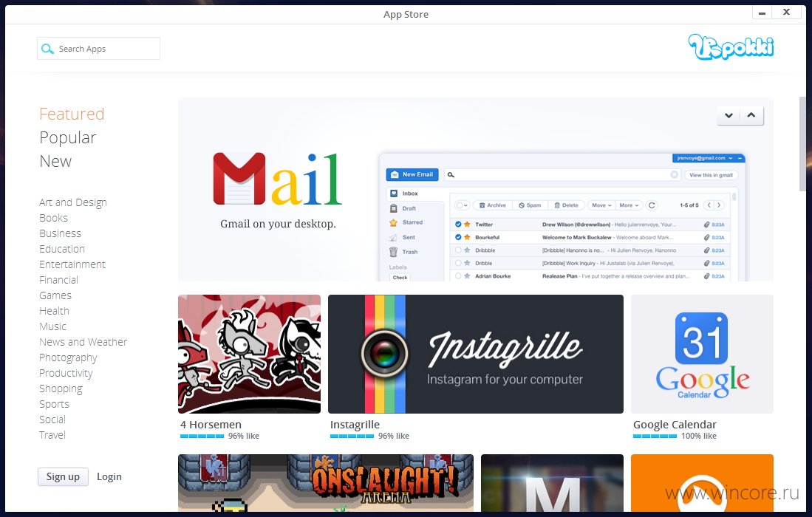This screenshot has width=812, height=517.
Task: Click the Google Calendar title
Action: pos(675,425)
